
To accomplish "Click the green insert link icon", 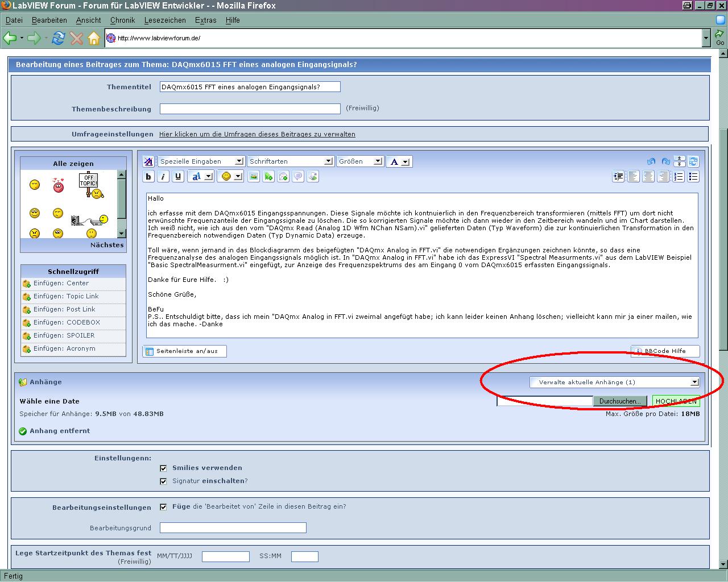I will coord(268,177).
